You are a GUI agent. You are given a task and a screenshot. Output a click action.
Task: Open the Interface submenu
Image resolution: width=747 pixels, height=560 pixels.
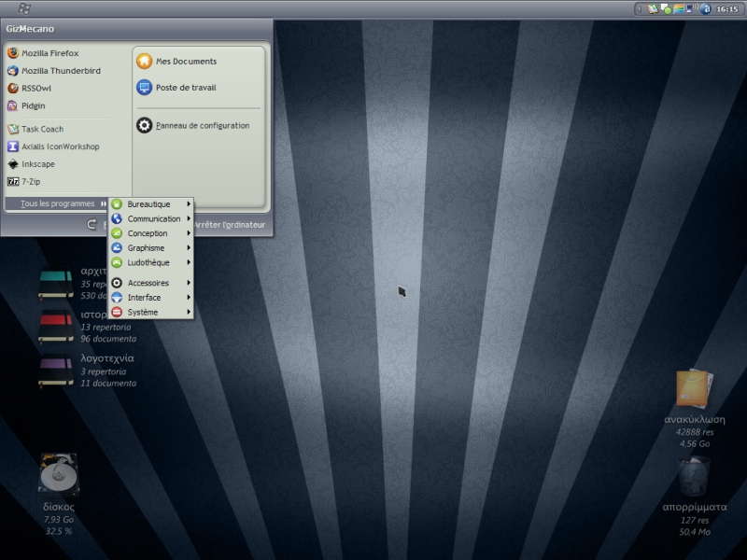tap(151, 297)
